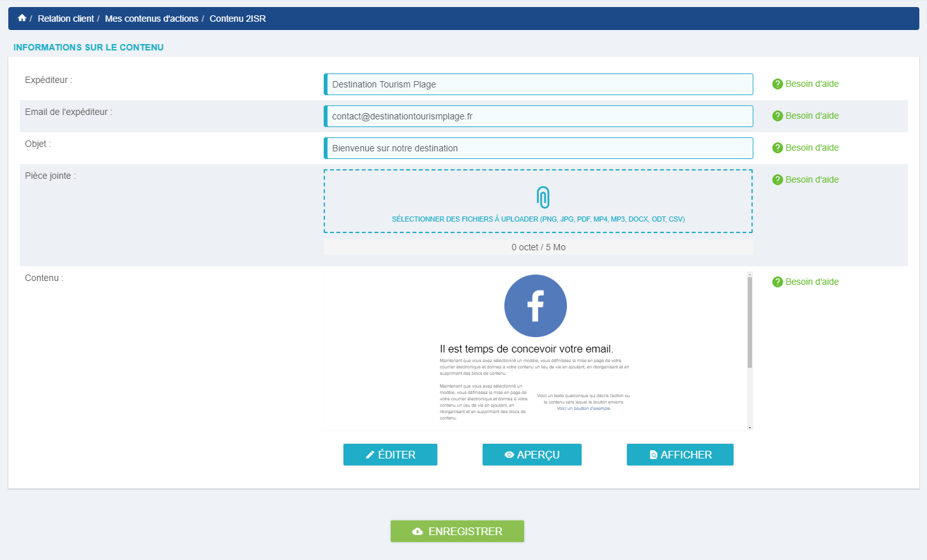
Task: Save with the ENREGISTRER button
Action: click(x=457, y=531)
